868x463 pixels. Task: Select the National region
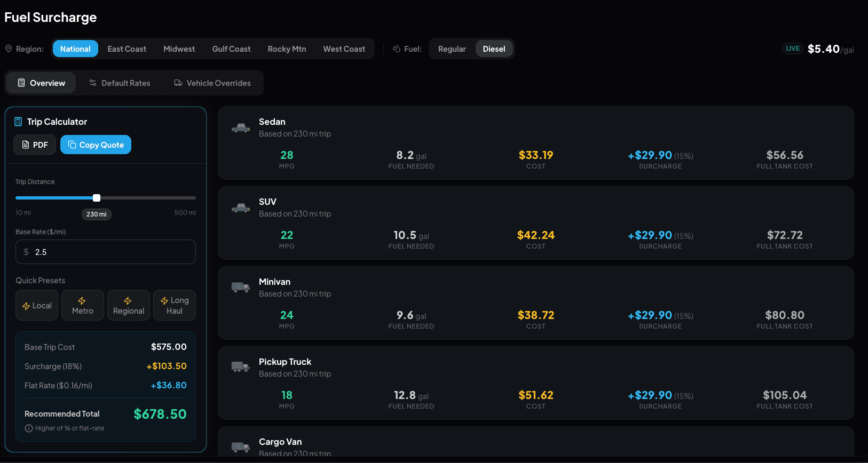click(75, 49)
